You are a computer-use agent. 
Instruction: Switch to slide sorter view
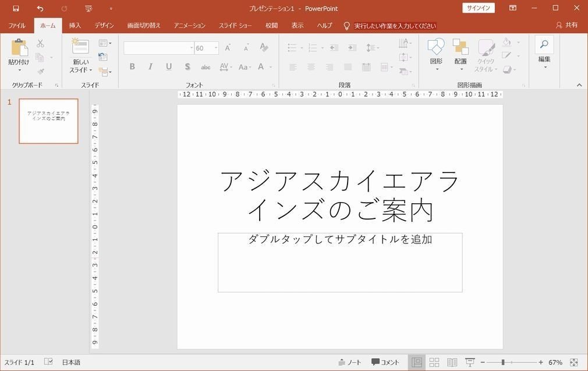tap(434, 362)
